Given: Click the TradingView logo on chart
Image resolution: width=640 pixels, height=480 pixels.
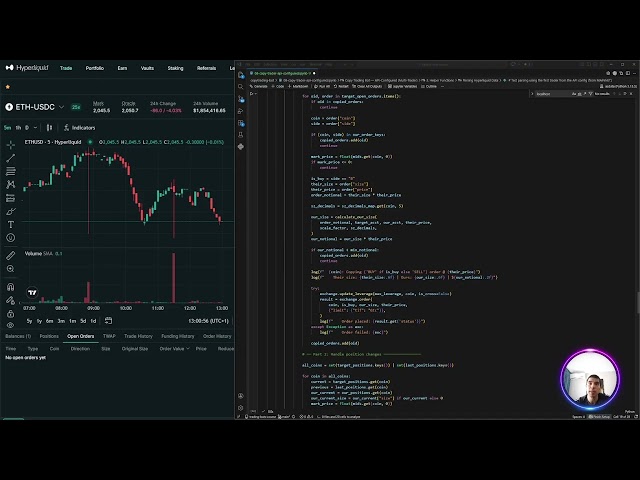Looking at the screenshot, I should 32,292.
